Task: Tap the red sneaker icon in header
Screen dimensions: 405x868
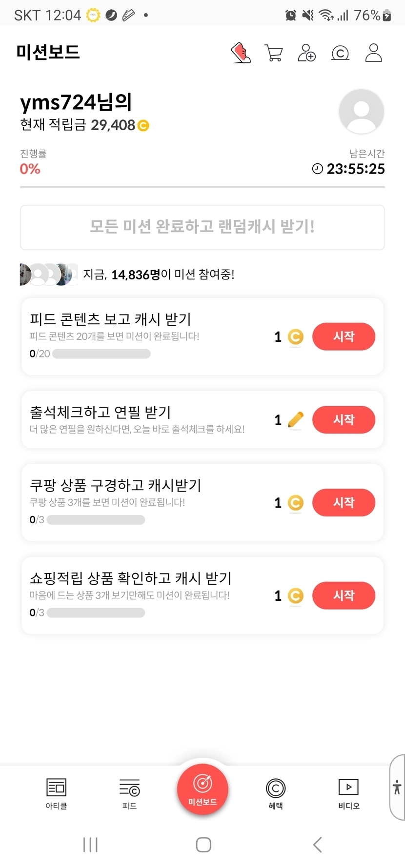Action: pos(241,53)
